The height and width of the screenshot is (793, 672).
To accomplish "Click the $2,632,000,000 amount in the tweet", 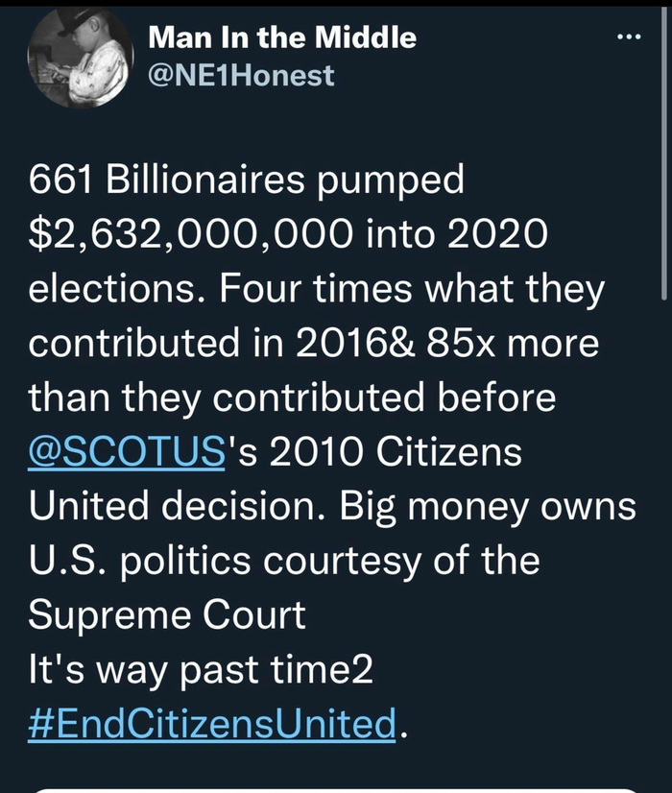I will [x=192, y=233].
